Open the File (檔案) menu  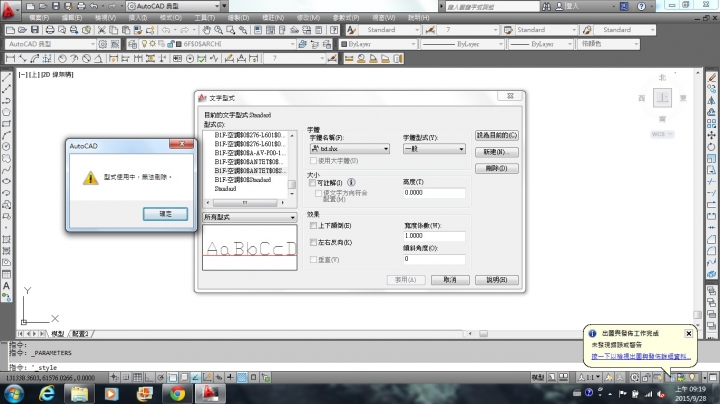tap(39, 18)
